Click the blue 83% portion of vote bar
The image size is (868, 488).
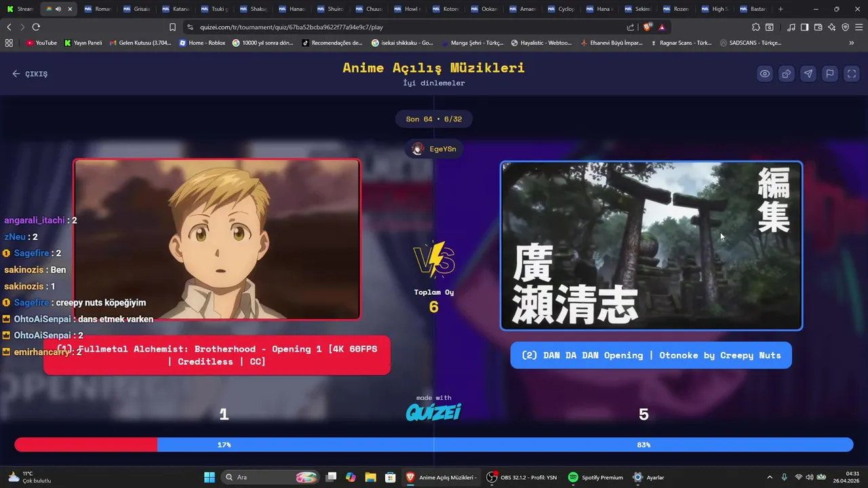[505, 445]
